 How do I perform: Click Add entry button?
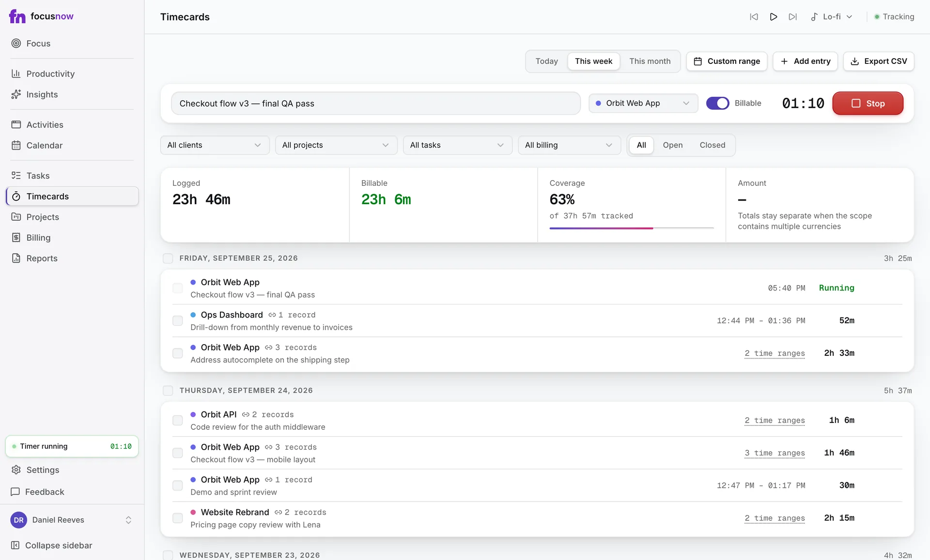[805, 61]
